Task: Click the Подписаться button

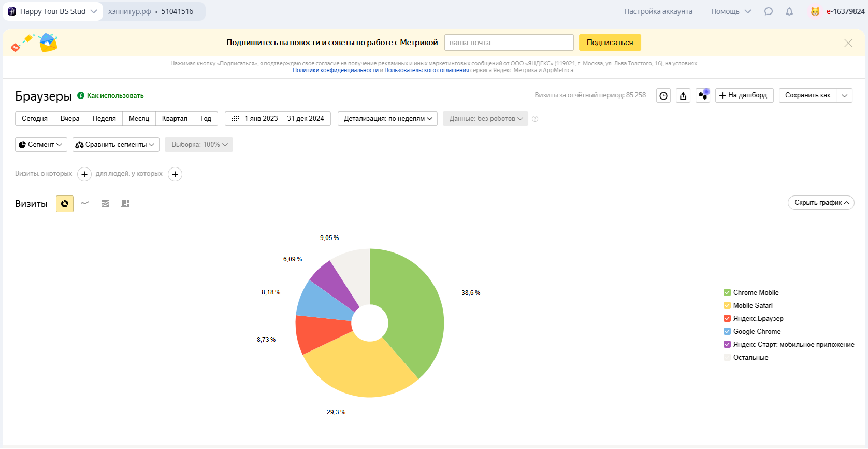Action: [x=610, y=43]
